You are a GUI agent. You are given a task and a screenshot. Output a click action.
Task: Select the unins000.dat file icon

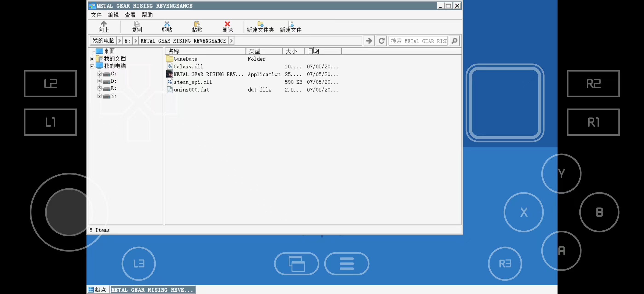pyautogui.click(x=170, y=90)
